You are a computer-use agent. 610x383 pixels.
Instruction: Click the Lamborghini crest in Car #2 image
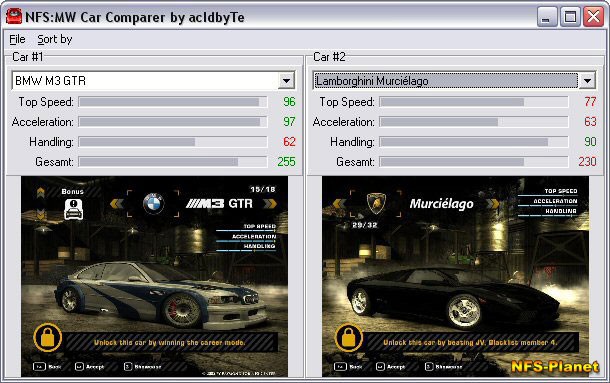(376, 204)
